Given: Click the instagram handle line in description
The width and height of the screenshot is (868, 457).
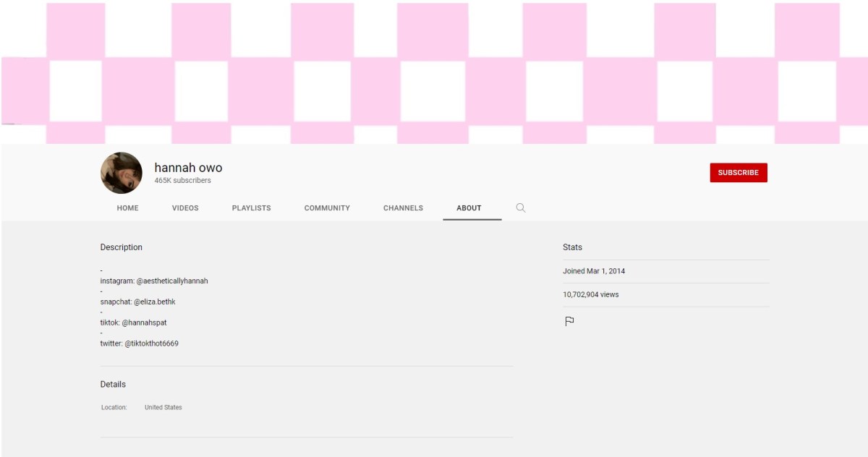Looking at the screenshot, I should point(154,281).
